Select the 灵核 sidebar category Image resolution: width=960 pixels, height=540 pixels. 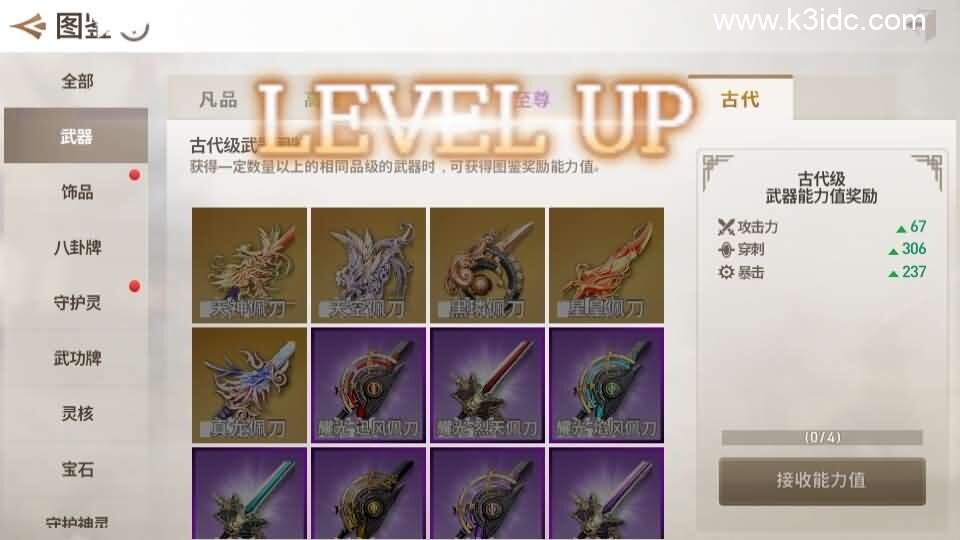pos(77,414)
